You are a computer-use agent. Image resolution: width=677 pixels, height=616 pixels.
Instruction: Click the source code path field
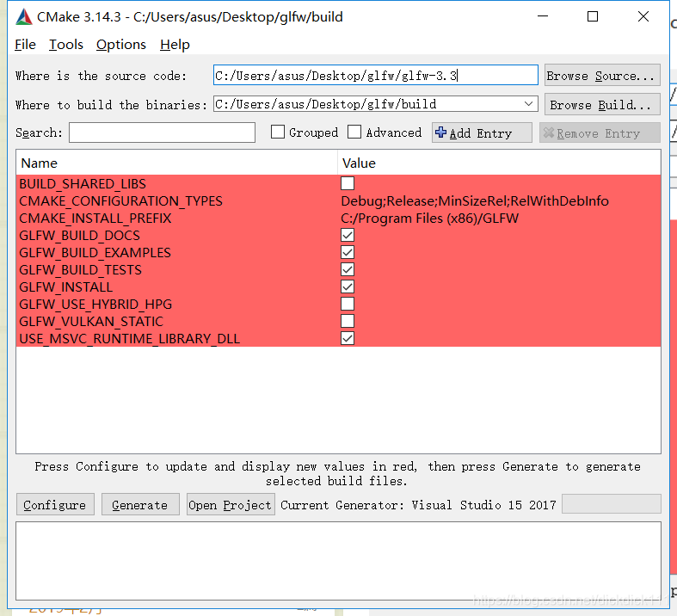376,75
